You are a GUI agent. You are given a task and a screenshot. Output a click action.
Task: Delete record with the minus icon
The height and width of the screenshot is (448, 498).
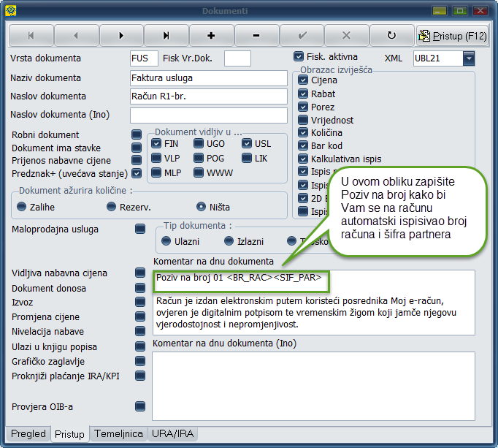click(256, 35)
